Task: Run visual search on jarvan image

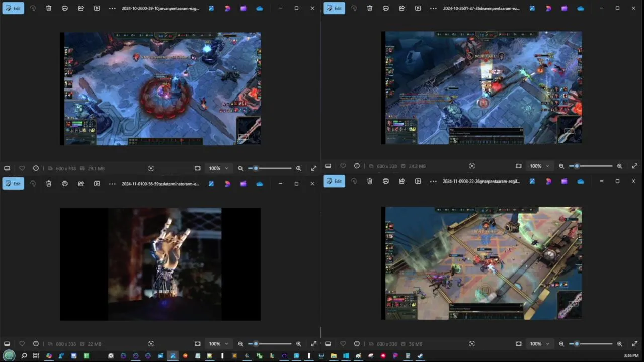Action: point(151,168)
